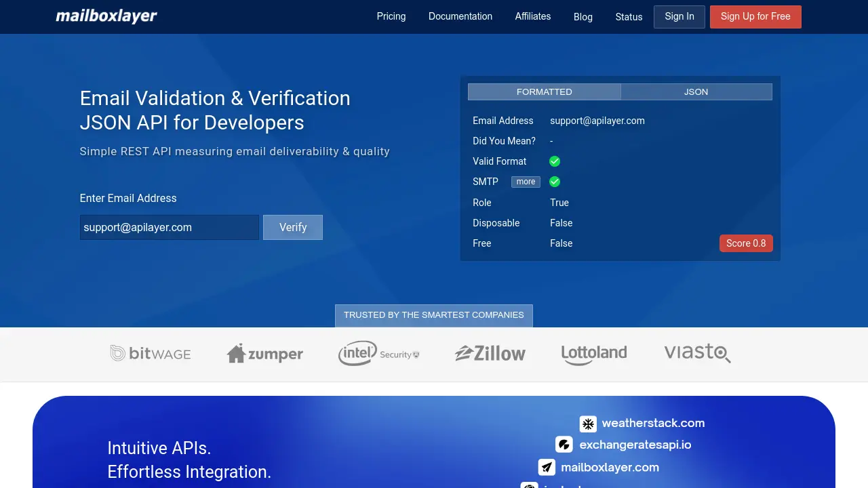
Task: Click the Role value True
Action: click(x=559, y=203)
